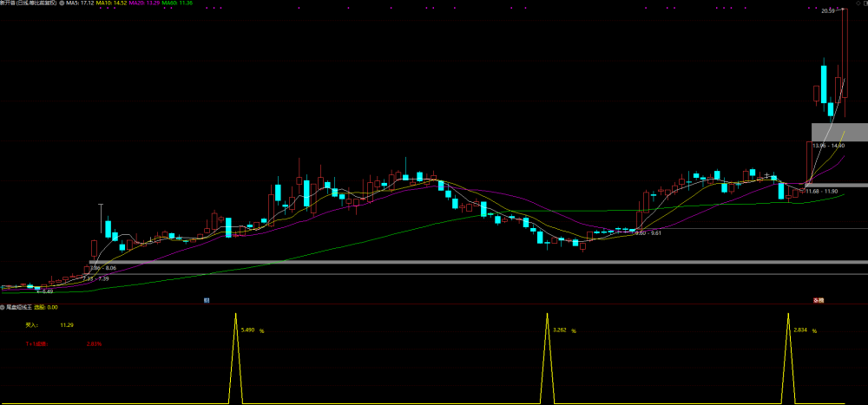Select the MA20: 13.29 indicator label
The image size is (868, 405).
point(144,3)
